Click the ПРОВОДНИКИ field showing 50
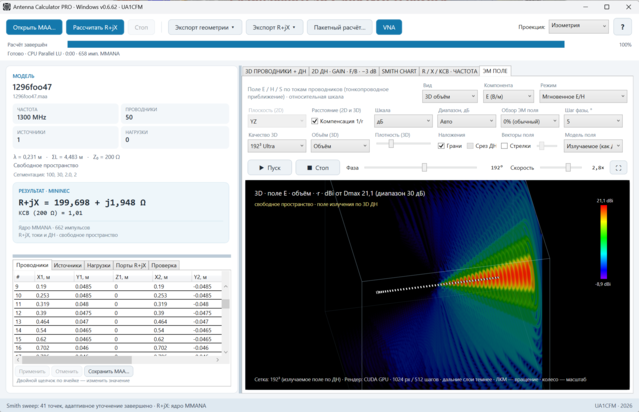Viewport: 639px width, 412px height. coord(175,114)
